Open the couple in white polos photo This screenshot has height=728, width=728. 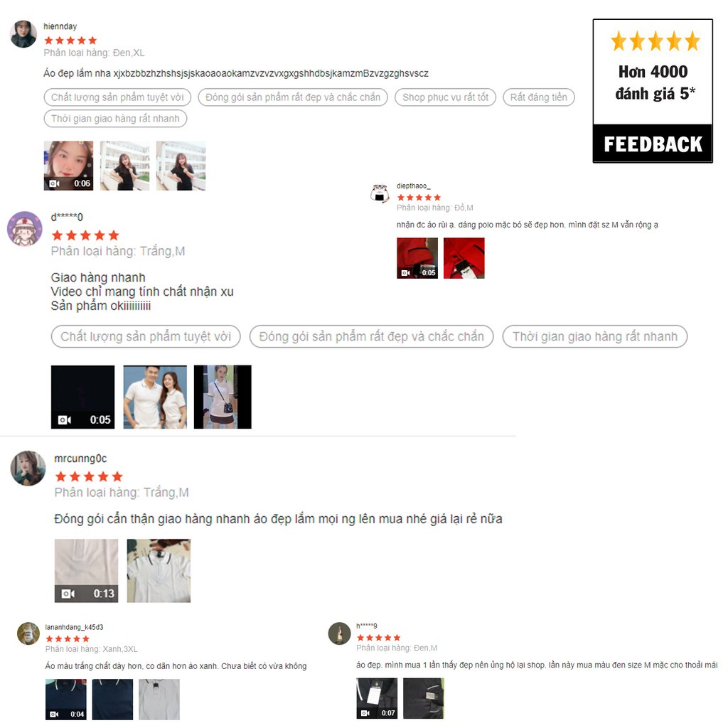pos(155,397)
